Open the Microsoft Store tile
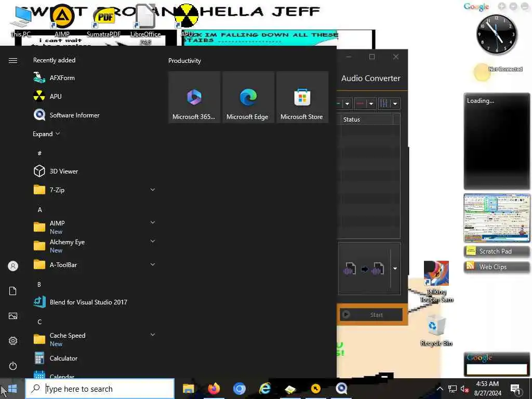This screenshot has width=532, height=399. pyautogui.click(x=302, y=97)
